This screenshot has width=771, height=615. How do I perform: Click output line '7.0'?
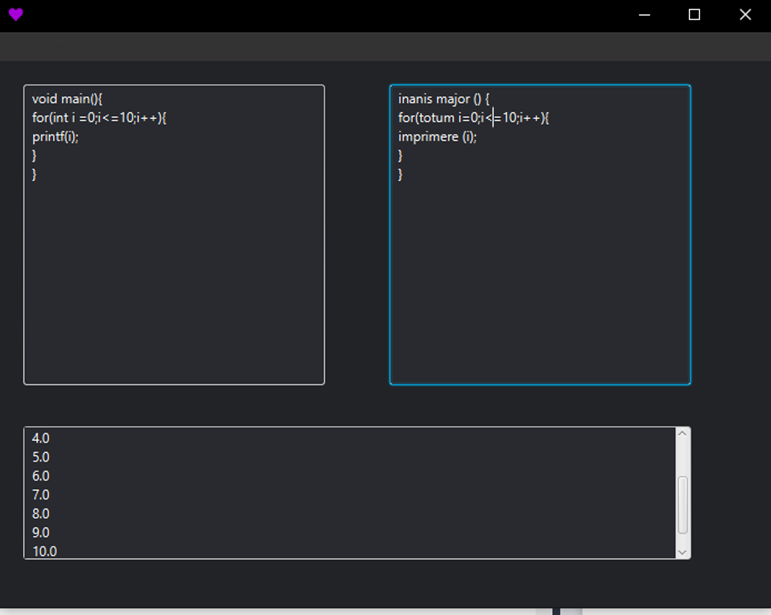41,495
